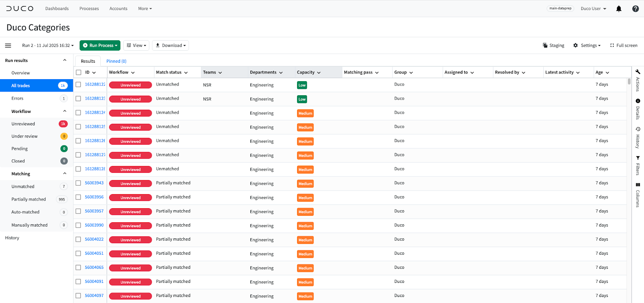
Task: Click the green Pending count badge
Action: [64, 149]
